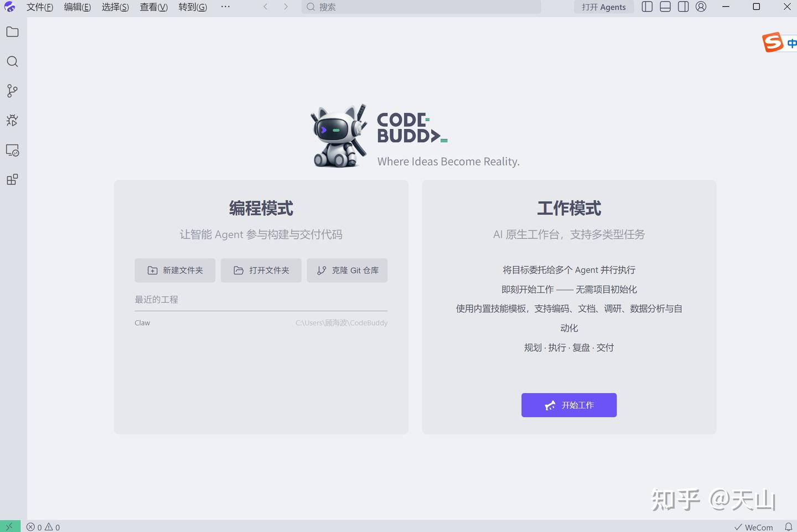The width and height of the screenshot is (797, 532).
Task: Click the WeCom status bar entry
Action: coord(754,527)
